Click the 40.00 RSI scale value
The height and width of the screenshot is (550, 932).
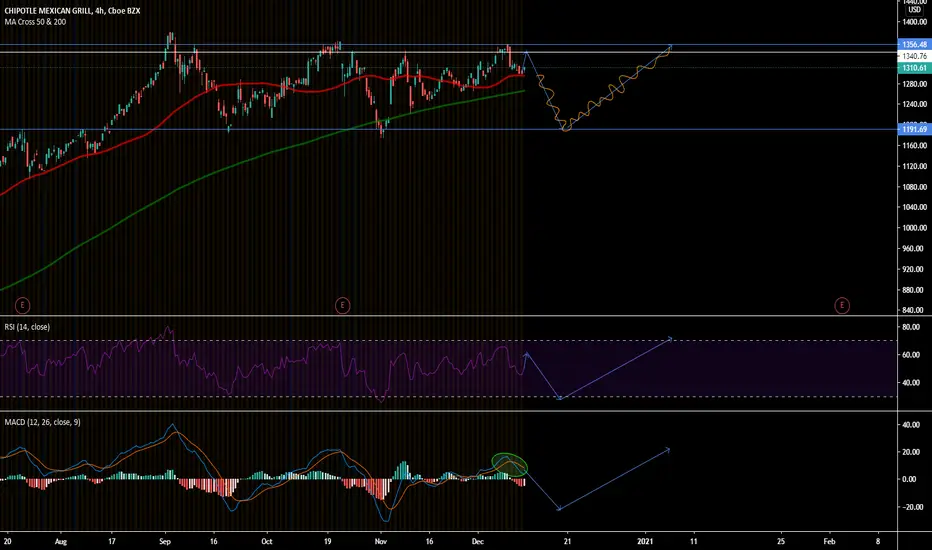911,383
